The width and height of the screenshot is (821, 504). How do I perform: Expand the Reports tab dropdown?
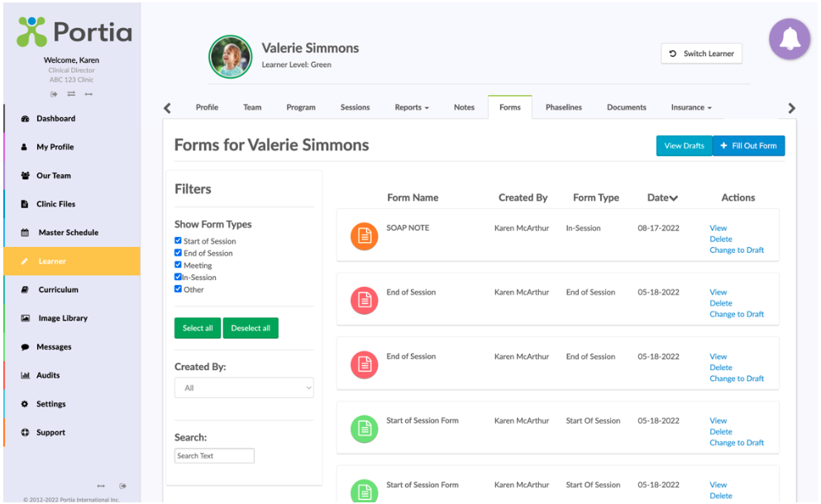click(412, 107)
